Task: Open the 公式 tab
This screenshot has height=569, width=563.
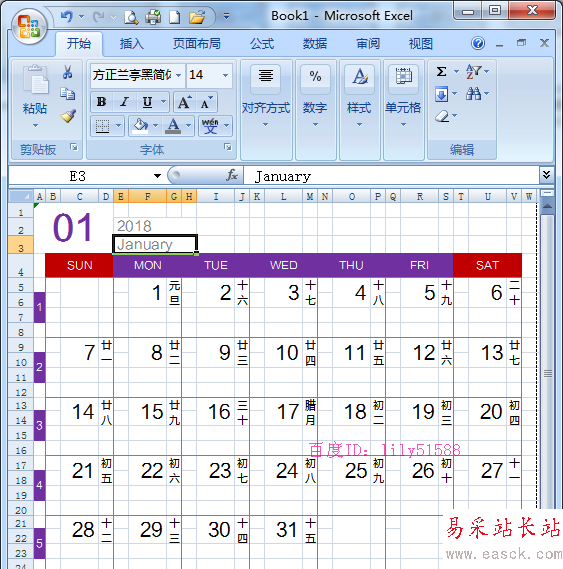Action: [262, 44]
